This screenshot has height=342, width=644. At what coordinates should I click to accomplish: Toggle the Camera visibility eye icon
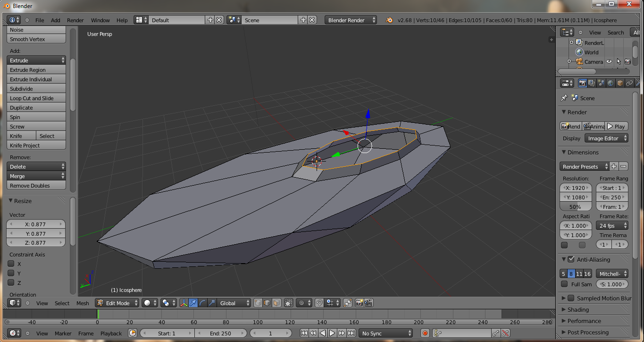pos(609,61)
